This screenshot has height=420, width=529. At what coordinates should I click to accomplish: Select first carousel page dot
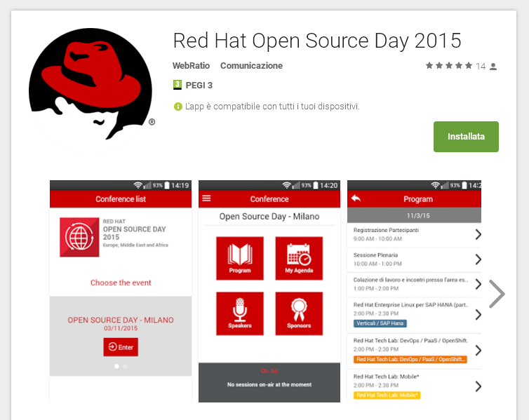[116, 366]
